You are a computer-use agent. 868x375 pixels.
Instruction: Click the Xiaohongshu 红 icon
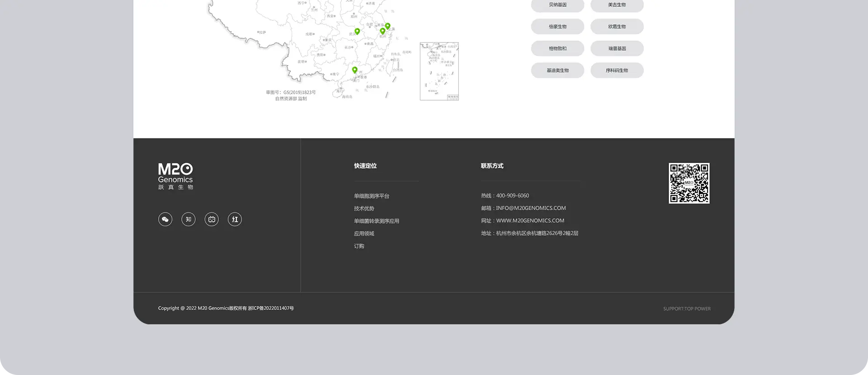tap(235, 220)
